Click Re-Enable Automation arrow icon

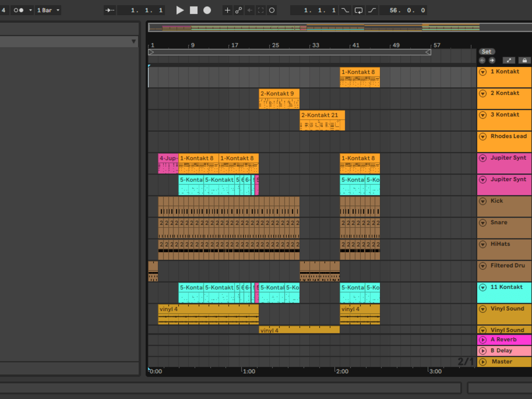[x=250, y=10]
